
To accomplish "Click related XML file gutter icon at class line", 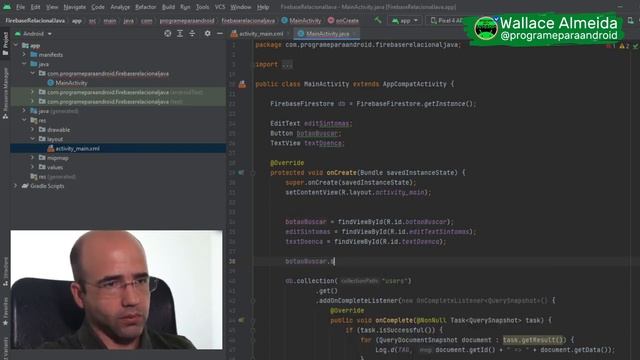I will coord(242,84).
